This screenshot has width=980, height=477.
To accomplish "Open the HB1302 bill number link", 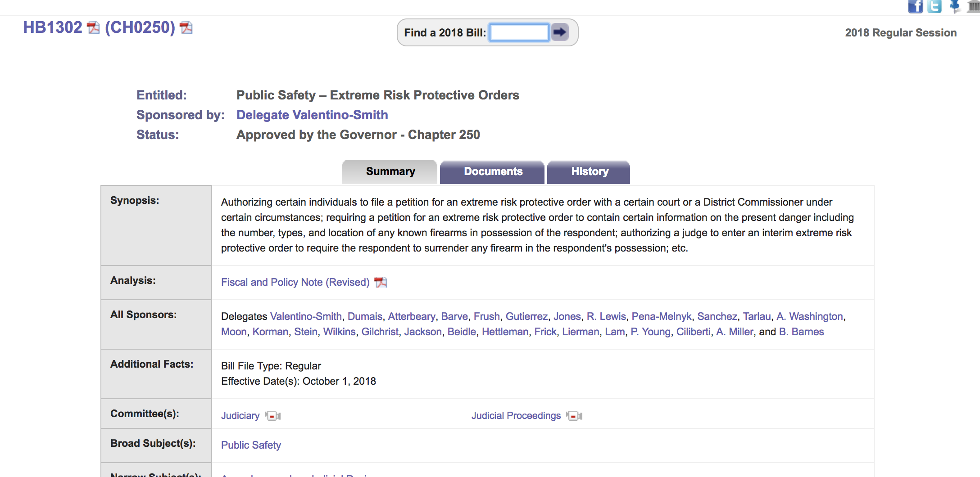I will [53, 28].
